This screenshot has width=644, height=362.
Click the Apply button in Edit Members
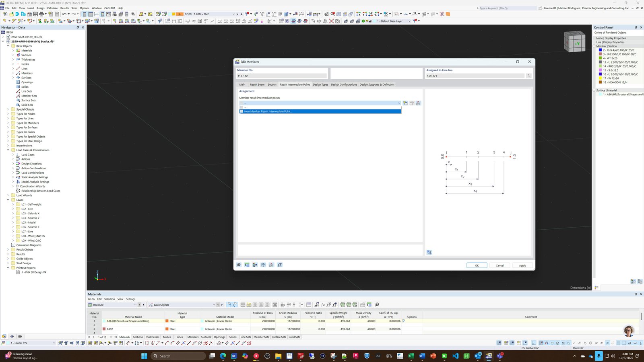(522, 265)
